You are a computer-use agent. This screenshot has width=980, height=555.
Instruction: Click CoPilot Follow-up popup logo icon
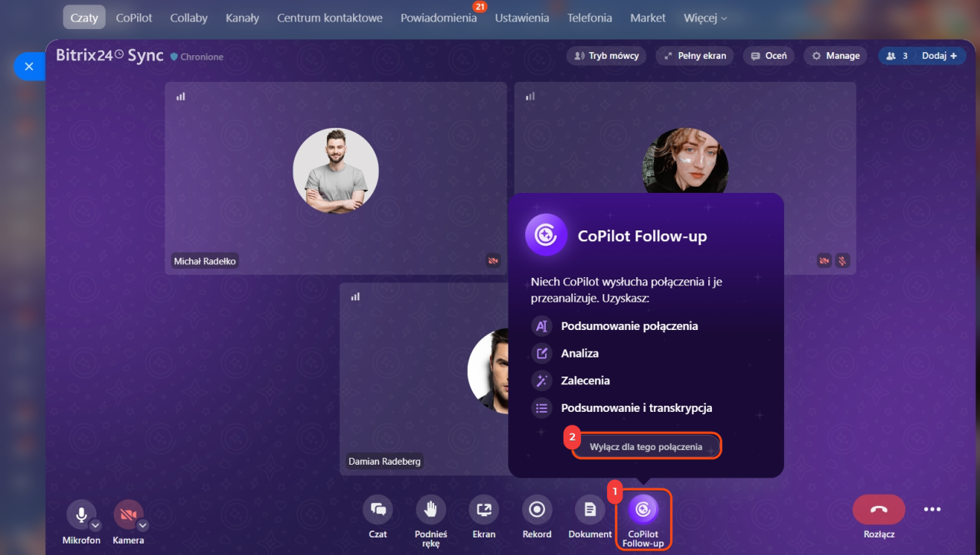(x=546, y=235)
